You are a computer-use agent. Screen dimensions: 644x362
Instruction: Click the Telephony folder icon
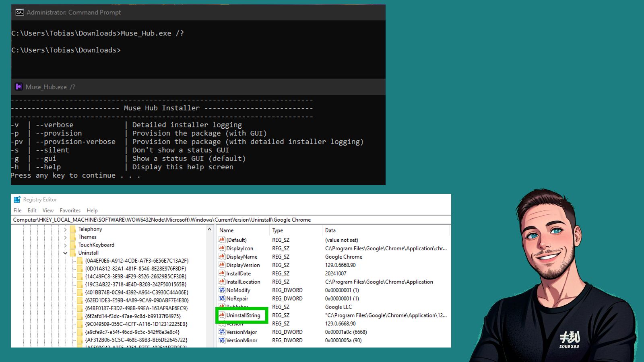pos(73,229)
